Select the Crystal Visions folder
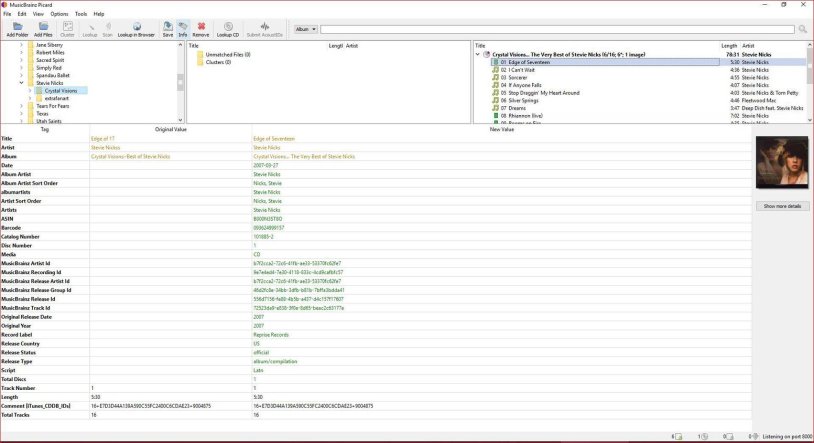The height and width of the screenshot is (443, 814). (60, 91)
